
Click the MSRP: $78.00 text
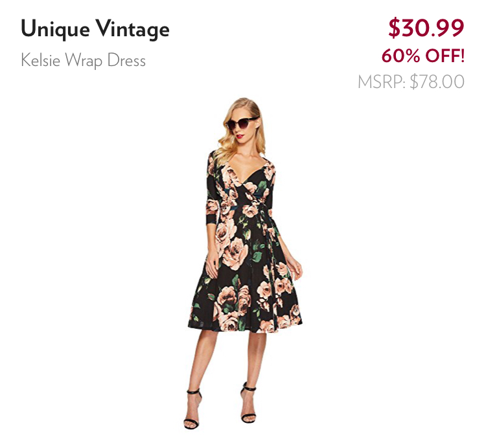[x=411, y=82]
